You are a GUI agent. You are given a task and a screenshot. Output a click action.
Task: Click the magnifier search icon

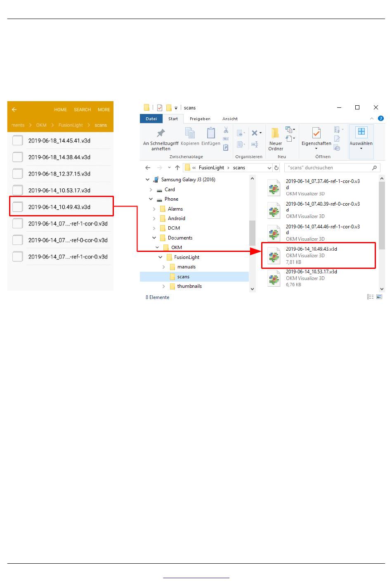coord(374,168)
